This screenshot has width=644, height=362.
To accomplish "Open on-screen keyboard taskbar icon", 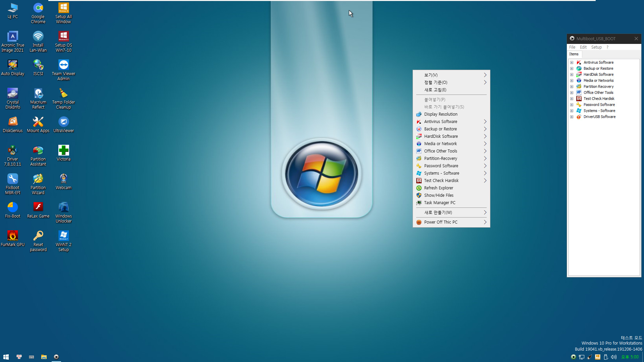I will (32, 357).
